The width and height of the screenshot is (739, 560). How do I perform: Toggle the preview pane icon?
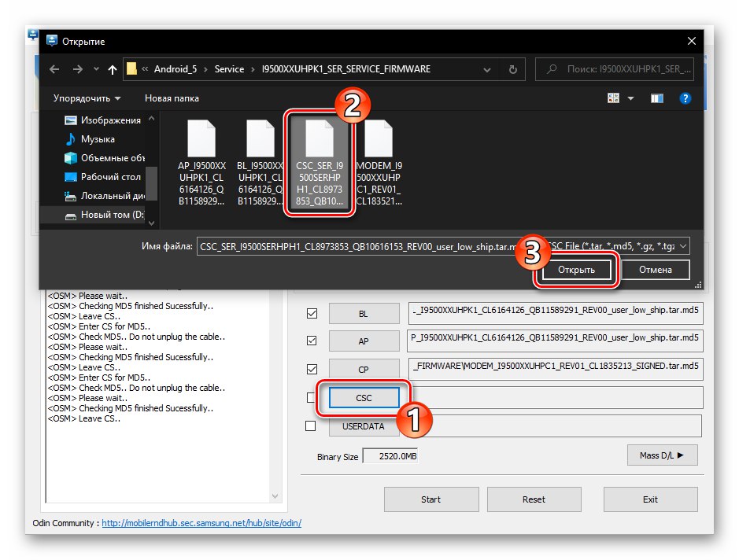[659, 98]
